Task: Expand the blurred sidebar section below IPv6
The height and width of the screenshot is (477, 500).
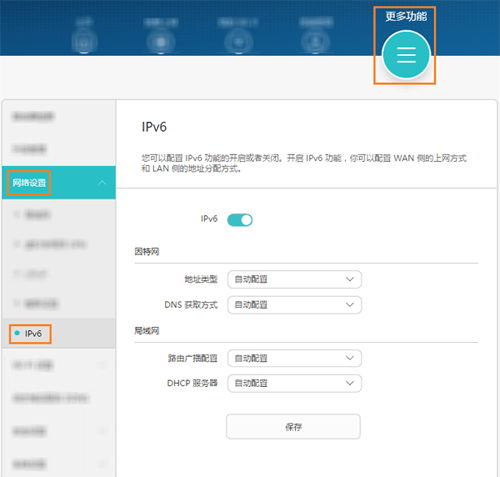Action: point(59,365)
